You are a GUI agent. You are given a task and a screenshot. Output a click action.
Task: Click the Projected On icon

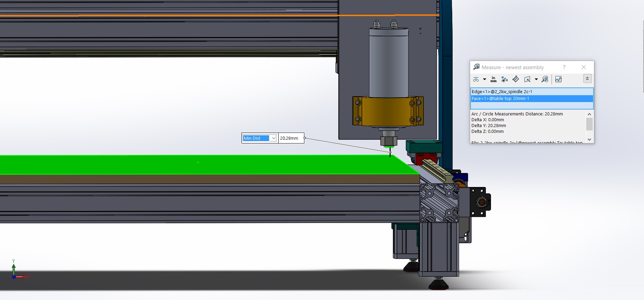(527, 79)
